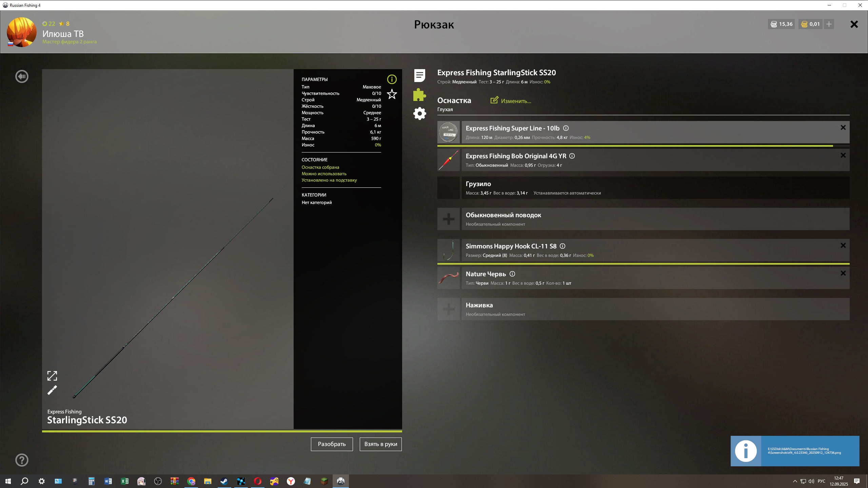Viewport: 868px width, 488px height.
Task: Open Opera browser from the taskbar
Action: tap(257, 481)
